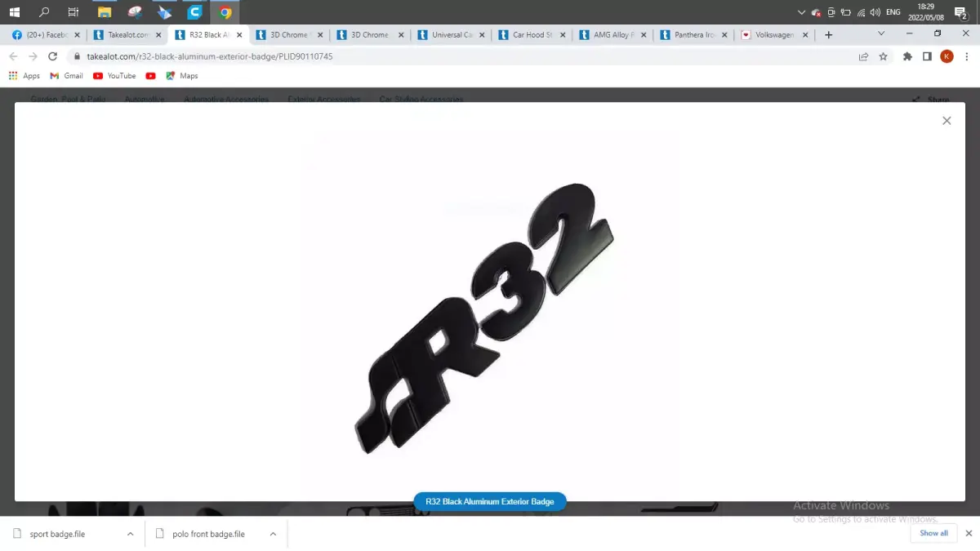Screen dimensions: 980x551
Task: Open File Explorer from the taskbar
Action: coord(104,12)
